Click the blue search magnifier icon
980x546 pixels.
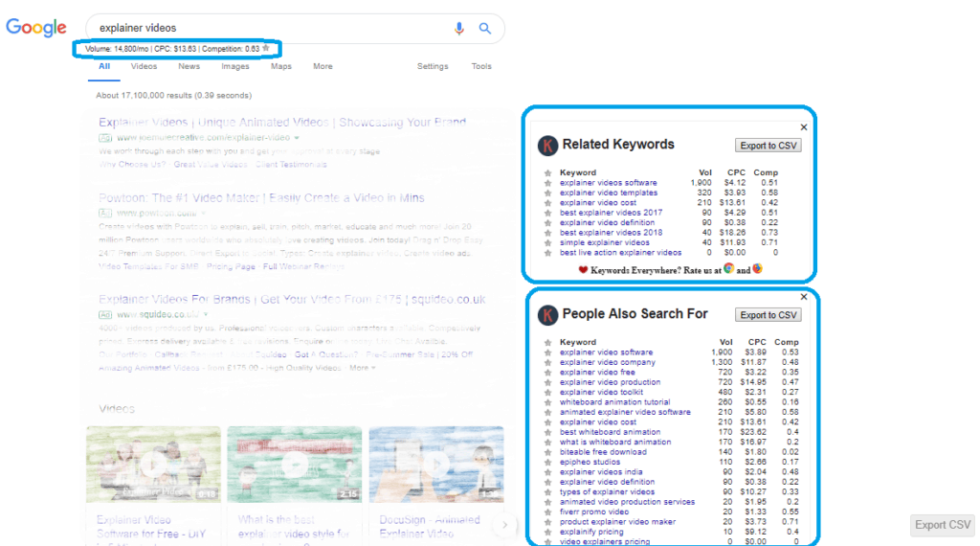click(x=485, y=28)
